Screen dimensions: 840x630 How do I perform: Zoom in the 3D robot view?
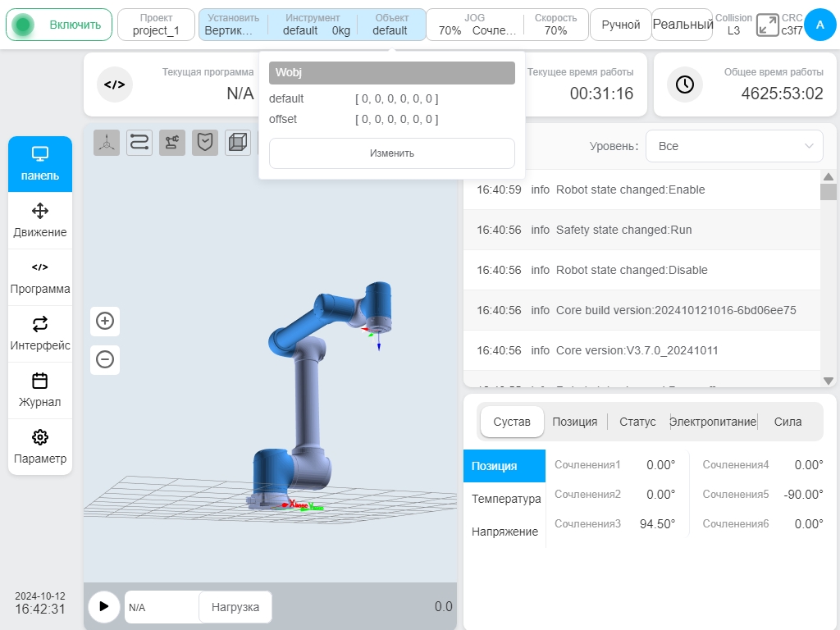point(105,321)
